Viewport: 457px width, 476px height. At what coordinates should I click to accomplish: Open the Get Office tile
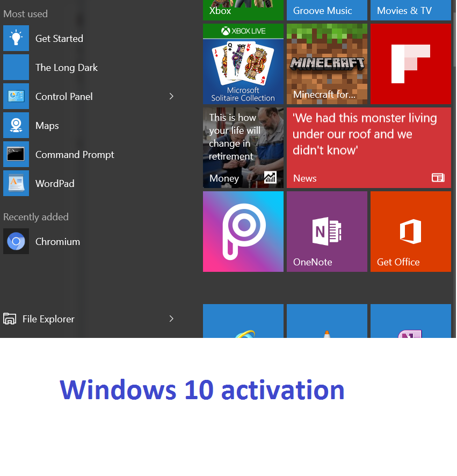pyautogui.click(x=411, y=232)
